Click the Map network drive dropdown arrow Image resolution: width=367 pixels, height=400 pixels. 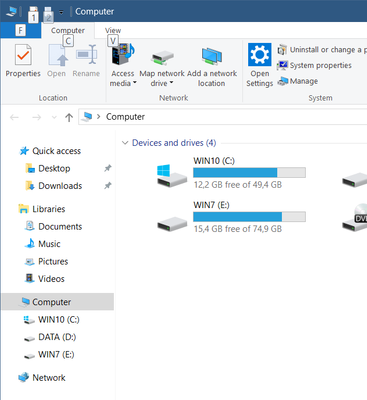click(x=172, y=83)
